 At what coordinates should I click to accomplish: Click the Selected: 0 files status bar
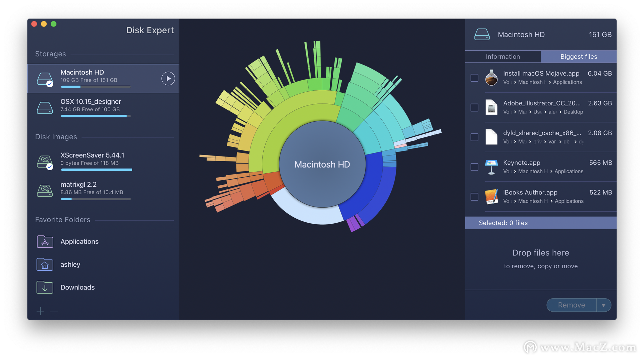(x=541, y=223)
